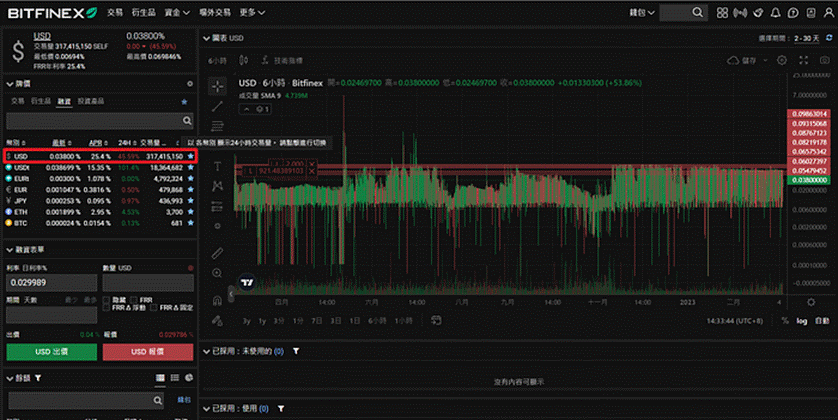Enable the FRR checkbox in funding form

coord(135,299)
